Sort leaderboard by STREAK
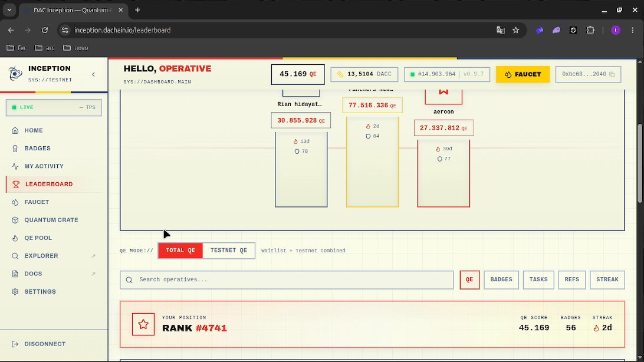The width and height of the screenshot is (644, 362). [x=607, y=279]
